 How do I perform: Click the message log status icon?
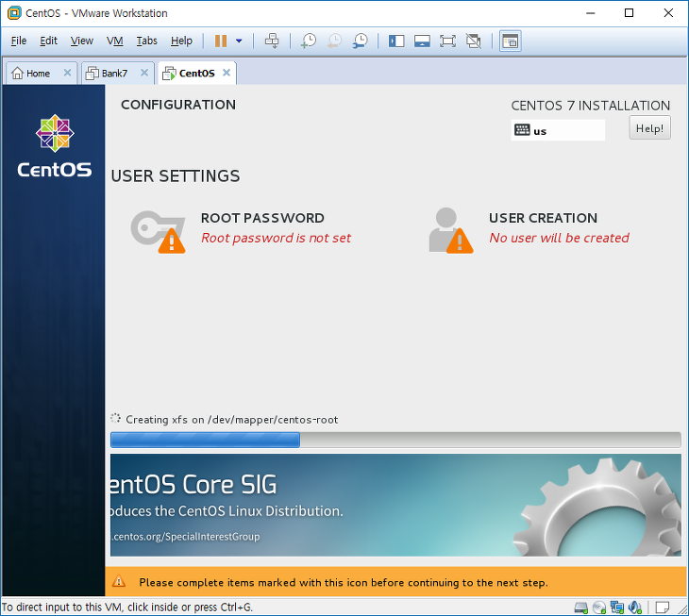click(663, 608)
